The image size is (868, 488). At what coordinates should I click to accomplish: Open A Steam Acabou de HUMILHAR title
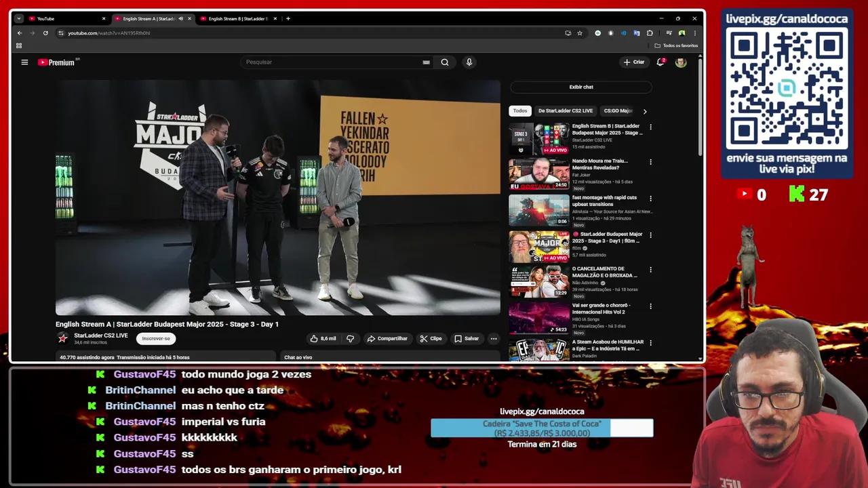tap(608, 345)
